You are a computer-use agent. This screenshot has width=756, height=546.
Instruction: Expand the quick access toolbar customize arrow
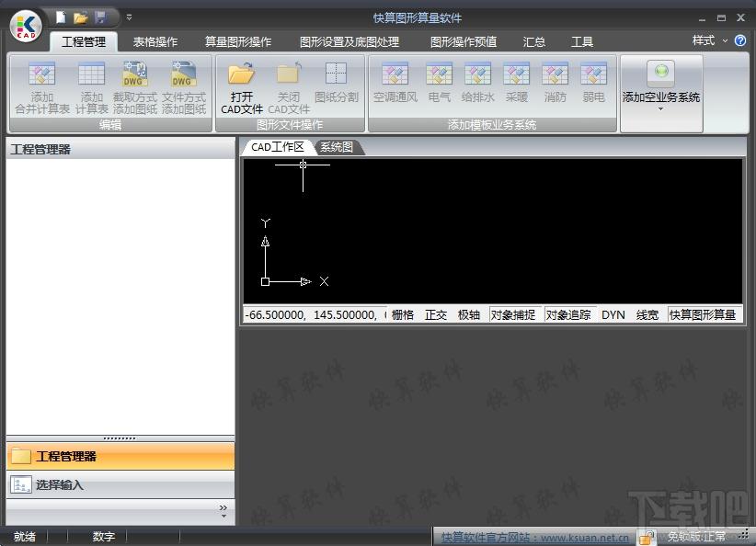(x=129, y=17)
